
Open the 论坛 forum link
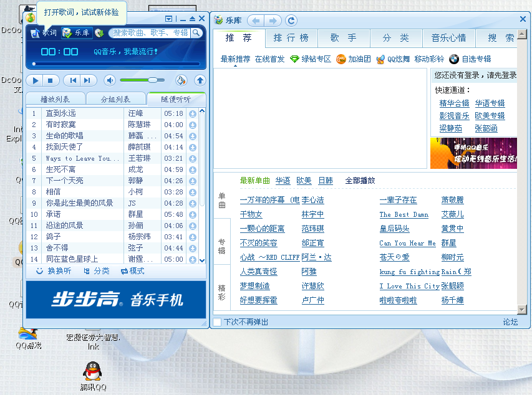pos(510,322)
